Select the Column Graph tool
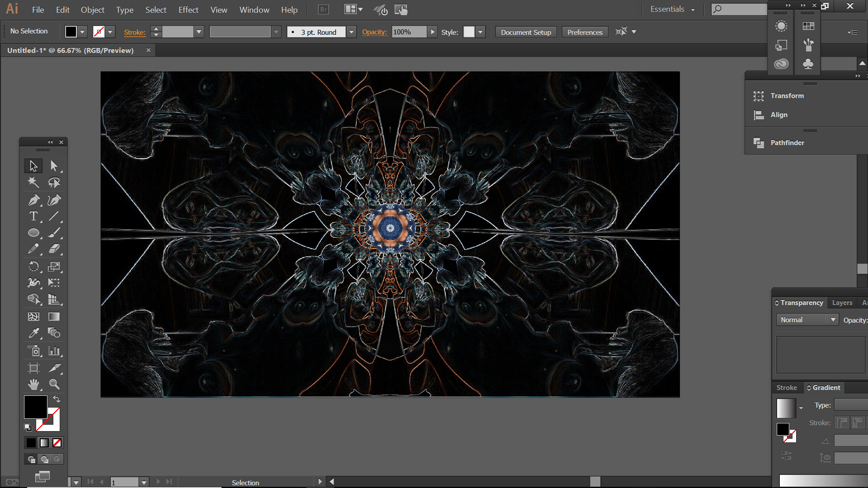The height and width of the screenshot is (488, 868). click(54, 351)
